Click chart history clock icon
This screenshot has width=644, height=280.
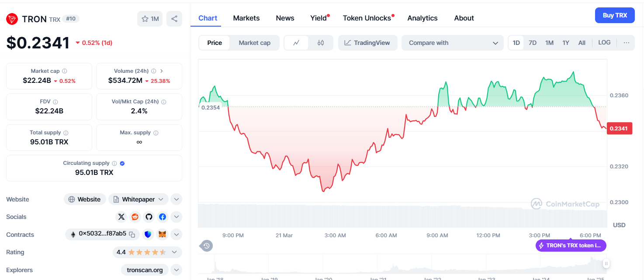pyautogui.click(x=207, y=246)
